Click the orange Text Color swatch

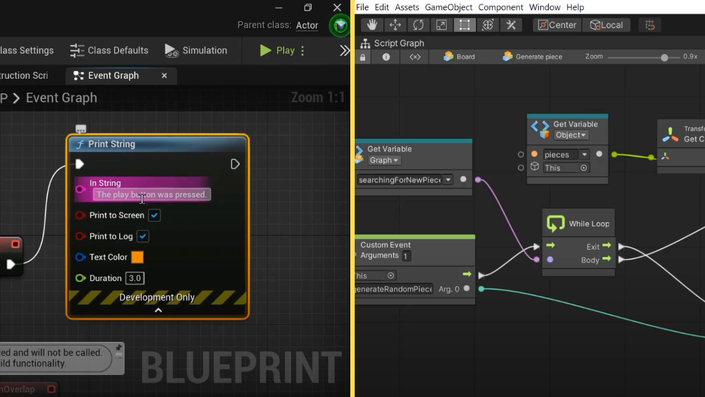point(137,257)
